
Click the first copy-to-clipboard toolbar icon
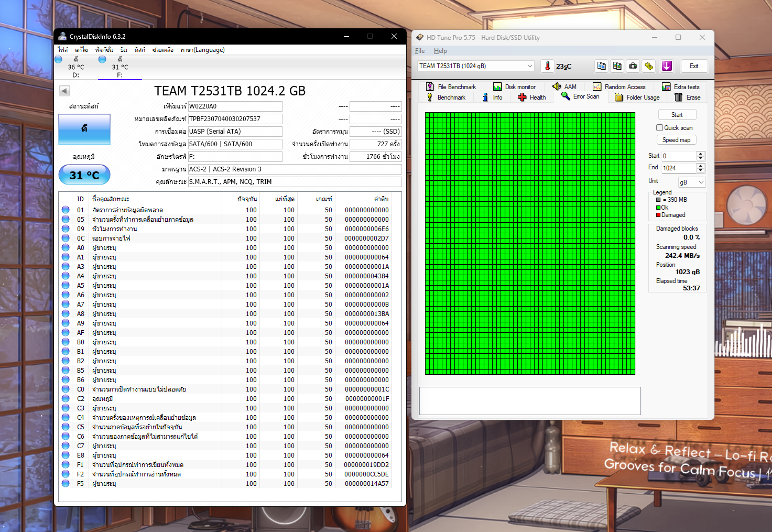[602, 66]
